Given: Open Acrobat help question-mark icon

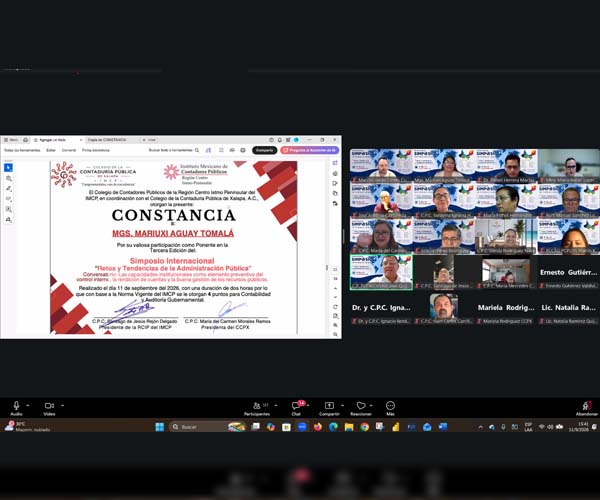Looking at the screenshot, I should coord(271,140).
